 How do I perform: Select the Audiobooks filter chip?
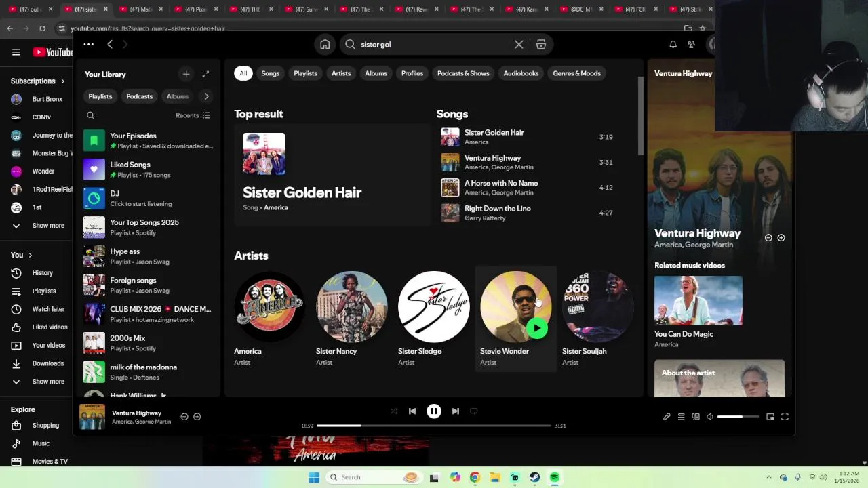point(521,73)
